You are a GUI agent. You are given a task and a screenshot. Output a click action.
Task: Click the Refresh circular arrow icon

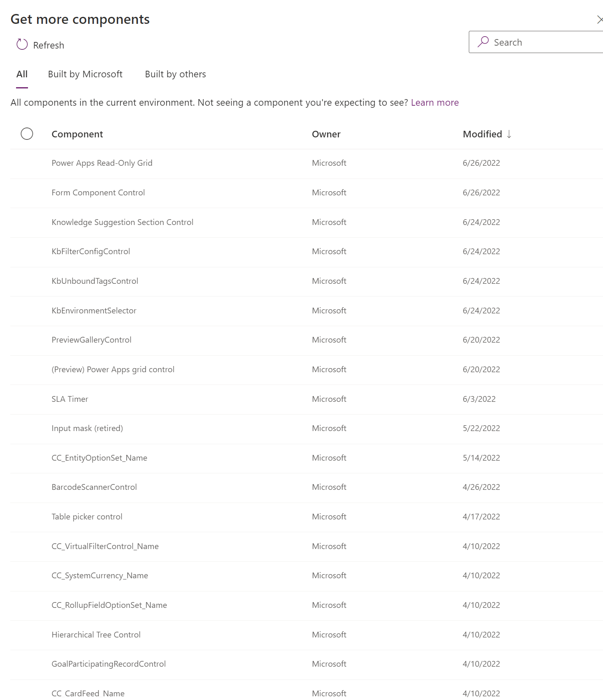(22, 44)
